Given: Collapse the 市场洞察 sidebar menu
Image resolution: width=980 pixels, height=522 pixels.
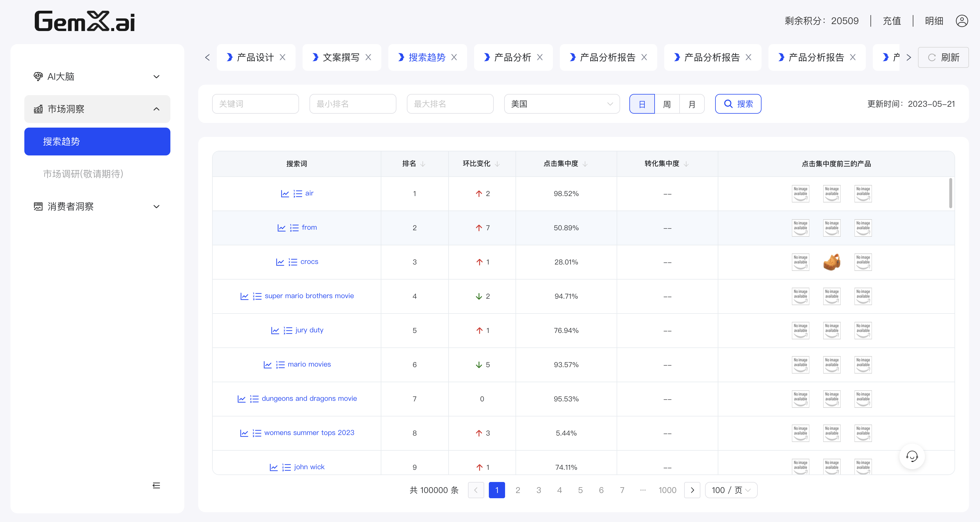Looking at the screenshot, I should coord(97,109).
